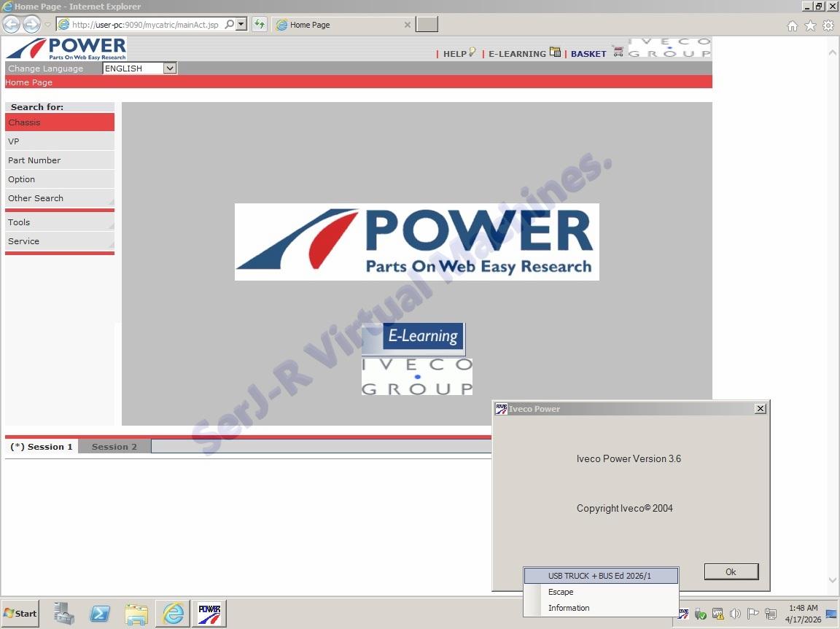
Task: Open File Explorer folder icon in taskbar
Action: click(136, 614)
